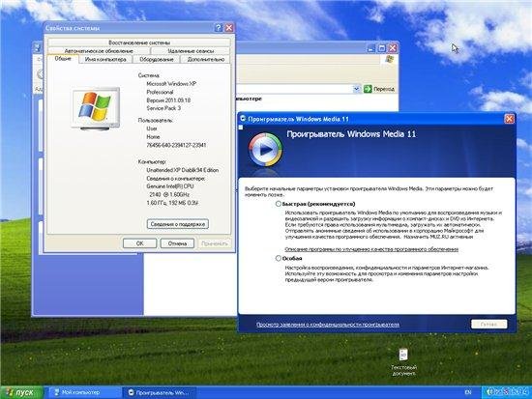Open the Автоматическое обновление tab
Screen dimensions: 532x399
coord(99,51)
